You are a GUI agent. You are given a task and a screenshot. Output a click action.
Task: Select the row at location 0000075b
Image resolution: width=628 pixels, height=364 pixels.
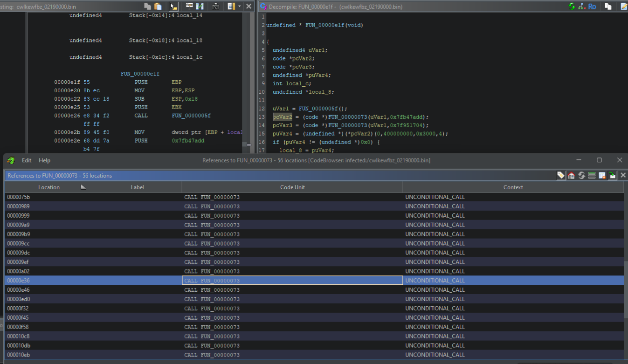[x=314, y=197]
